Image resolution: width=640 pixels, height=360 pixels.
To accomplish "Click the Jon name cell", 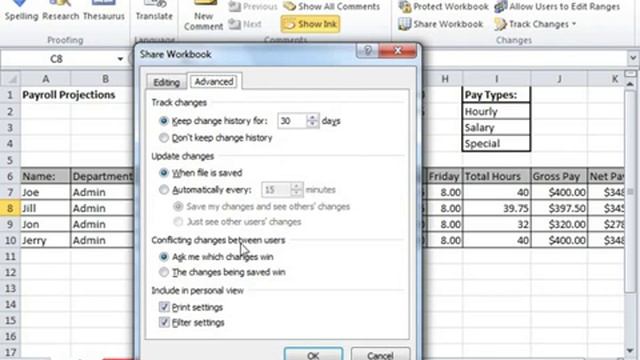I will pyautogui.click(x=45, y=224).
